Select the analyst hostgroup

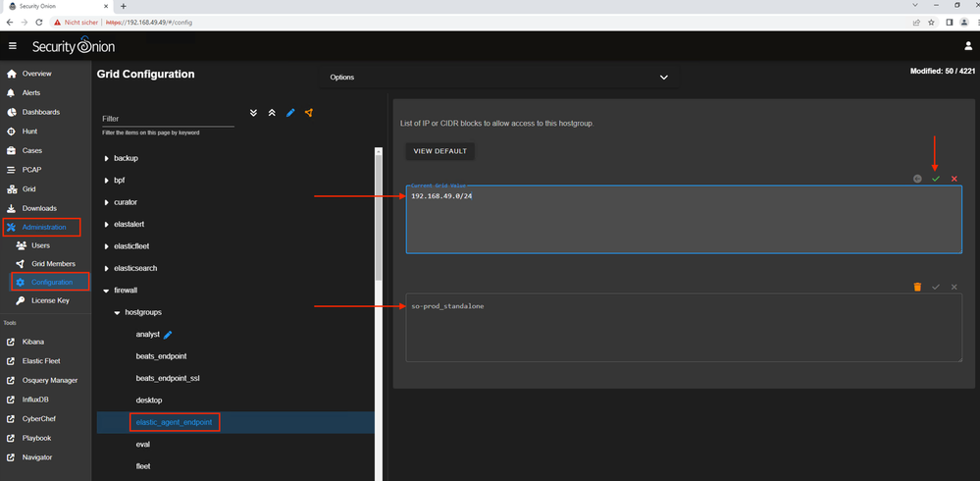coord(148,335)
